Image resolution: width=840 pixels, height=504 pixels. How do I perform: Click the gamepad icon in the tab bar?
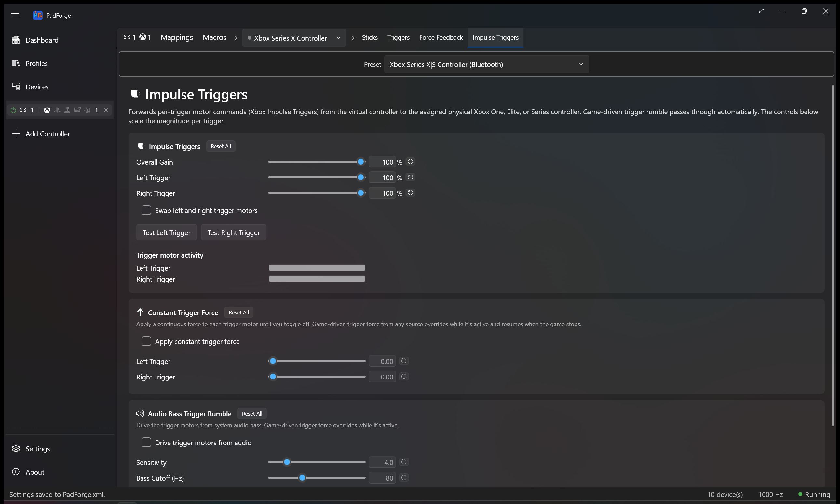click(127, 37)
